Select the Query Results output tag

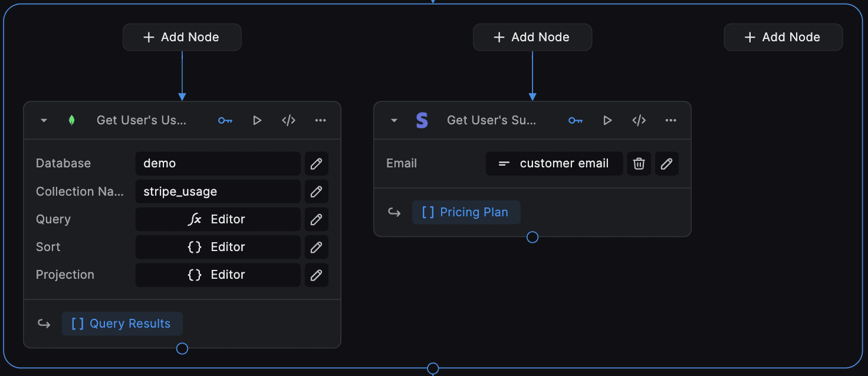(x=122, y=324)
